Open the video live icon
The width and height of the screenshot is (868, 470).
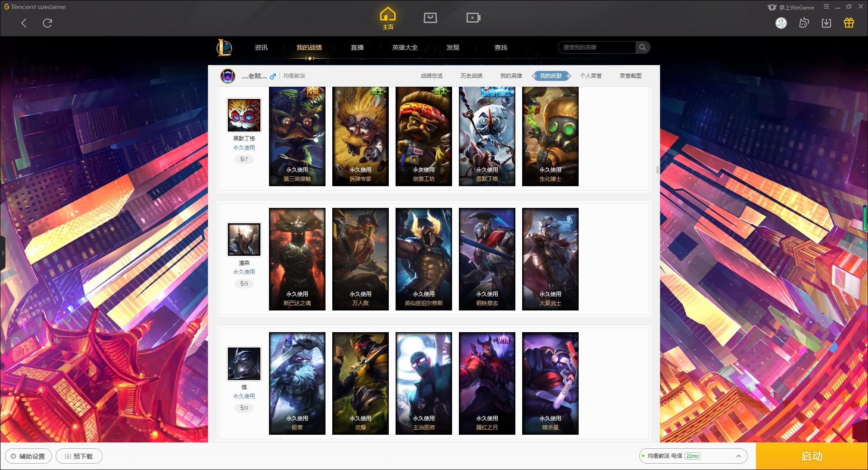[x=473, y=18]
